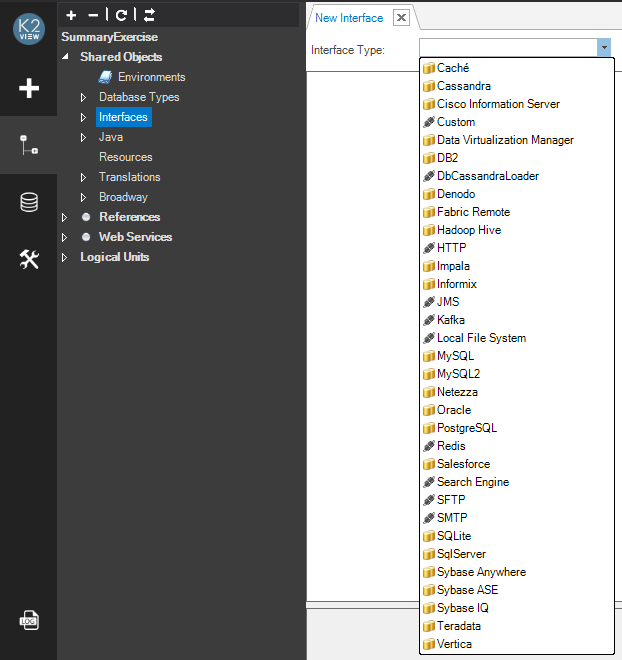The image size is (622, 660).
Task: Click the refresh icon in the tree toolbar
Action: tap(121, 15)
